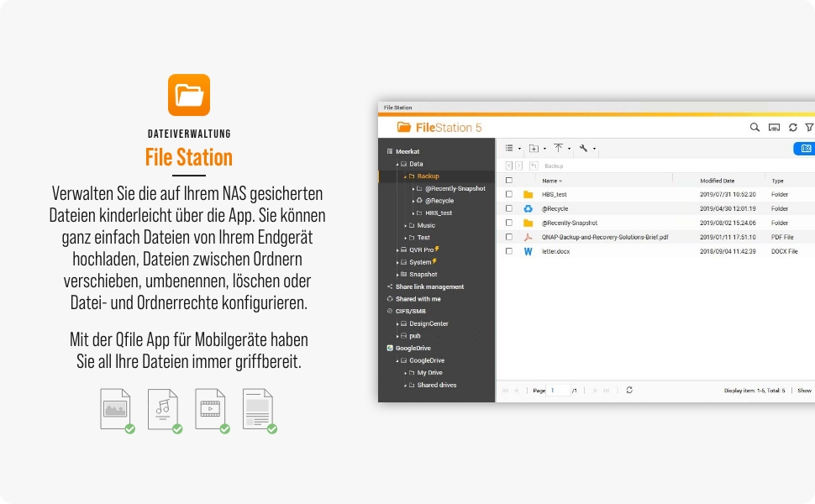Click the orange File Station app icon
815x504 pixels.
point(189,95)
